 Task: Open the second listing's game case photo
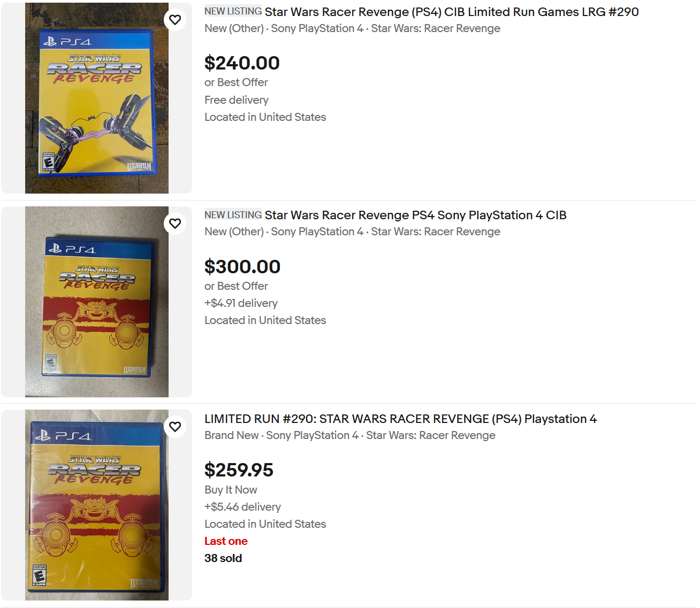[97, 302]
